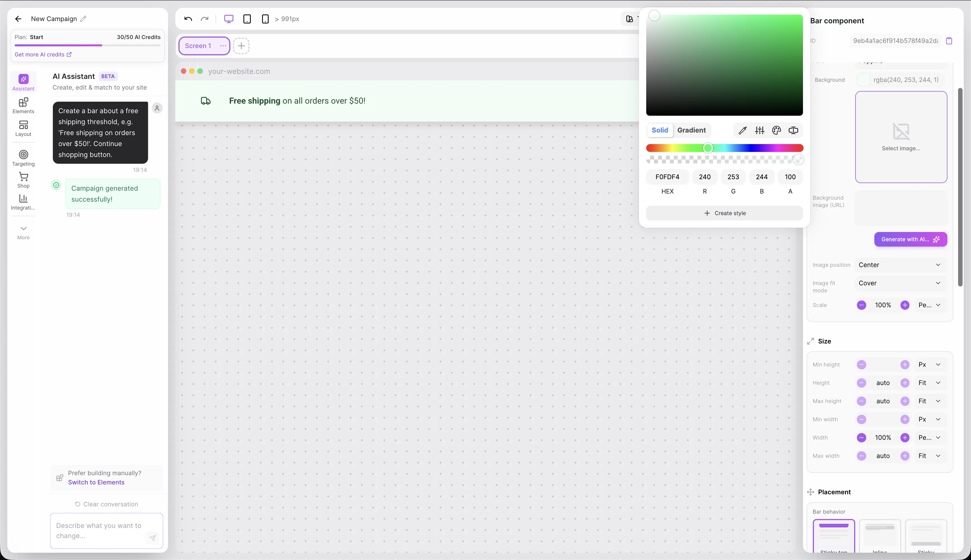Expand More items in left sidebar
Viewport: 971px width, 560px height.
pyautogui.click(x=24, y=232)
